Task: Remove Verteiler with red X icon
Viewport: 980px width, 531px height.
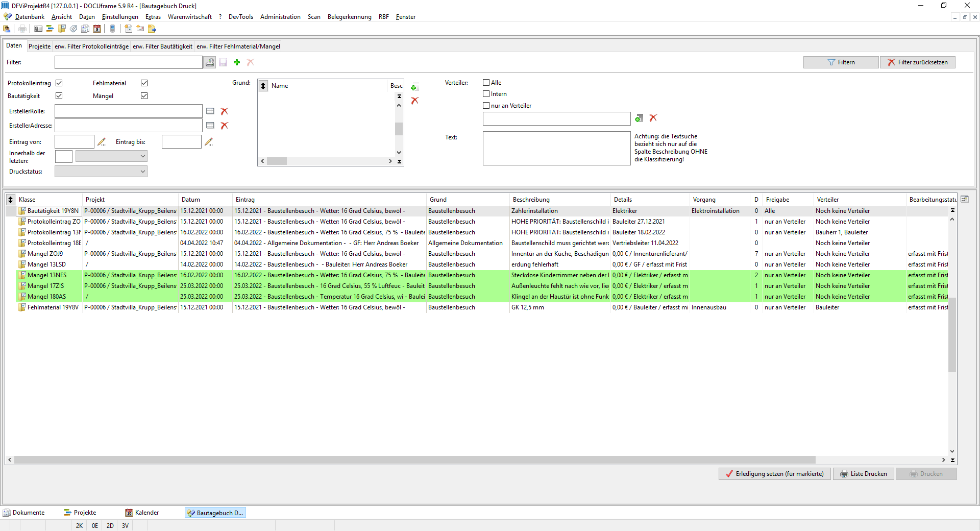Action: coord(653,118)
